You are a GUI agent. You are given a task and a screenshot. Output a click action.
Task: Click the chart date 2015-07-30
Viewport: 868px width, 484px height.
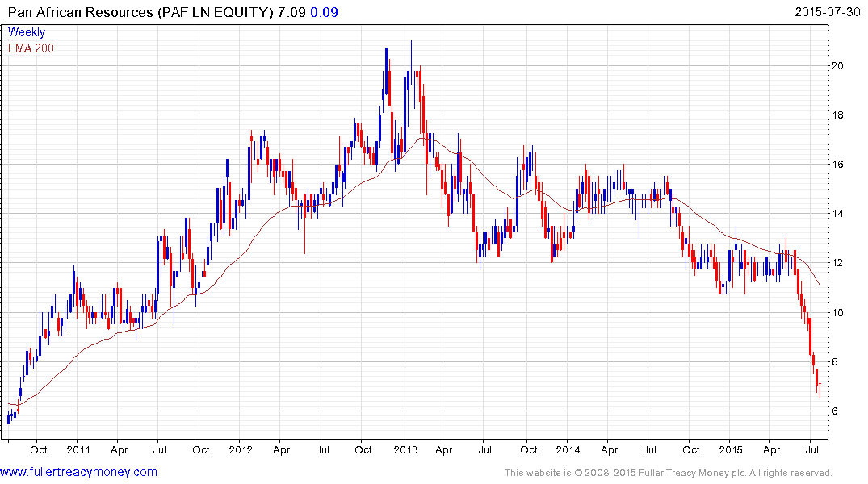tap(827, 12)
